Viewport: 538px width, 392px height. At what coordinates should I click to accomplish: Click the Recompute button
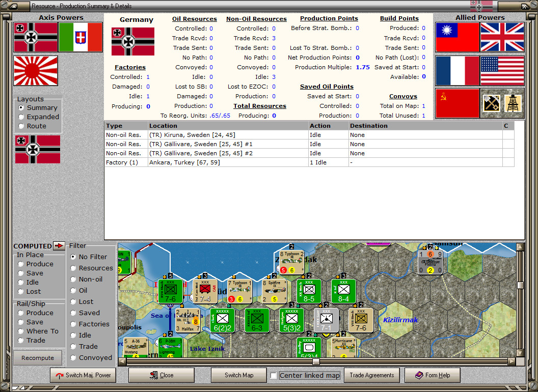pyautogui.click(x=38, y=358)
